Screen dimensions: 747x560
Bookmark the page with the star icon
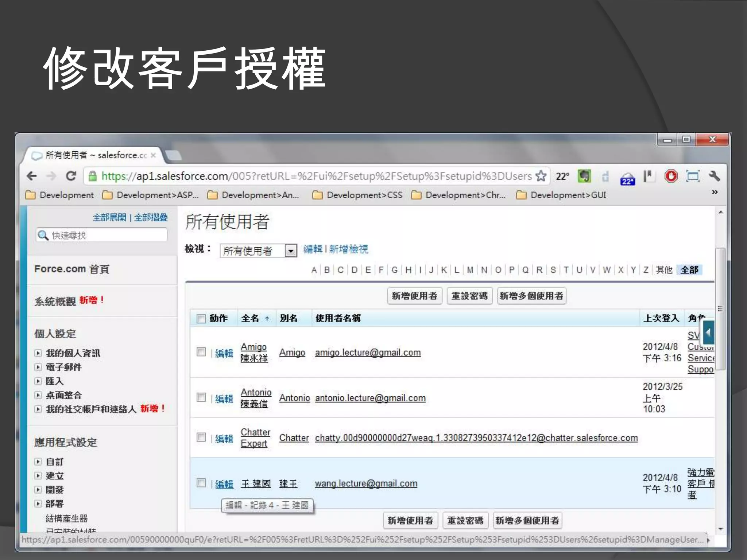[541, 176]
